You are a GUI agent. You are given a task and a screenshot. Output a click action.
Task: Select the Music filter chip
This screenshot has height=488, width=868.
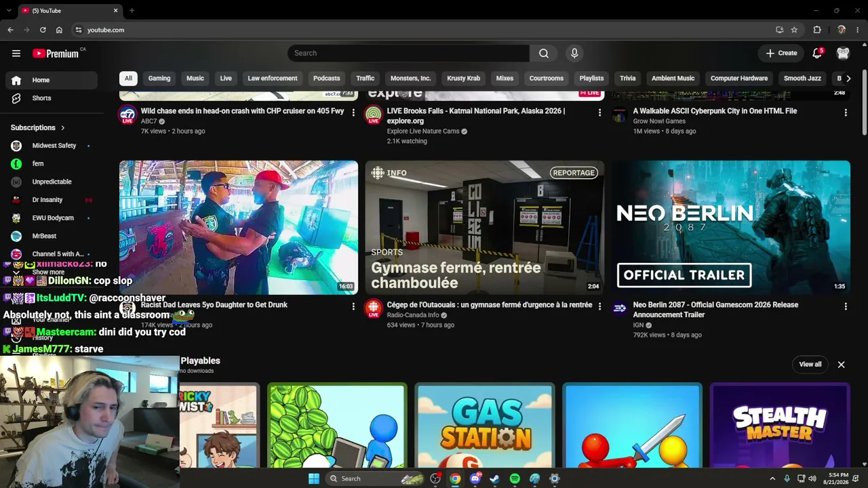pyautogui.click(x=195, y=78)
